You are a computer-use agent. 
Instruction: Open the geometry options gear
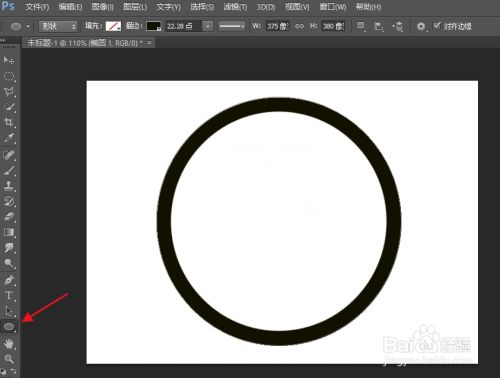point(421,26)
